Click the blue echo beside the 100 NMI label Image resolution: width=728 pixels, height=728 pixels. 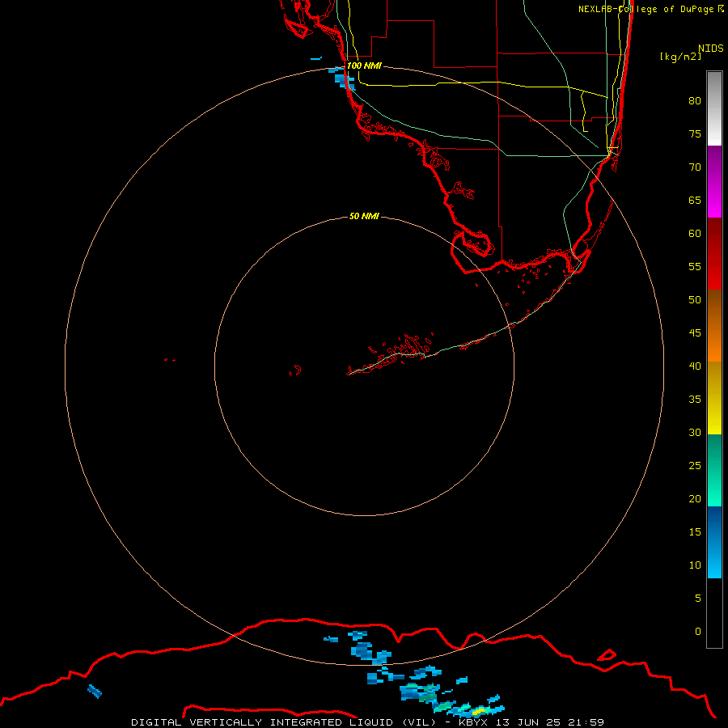click(342, 78)
